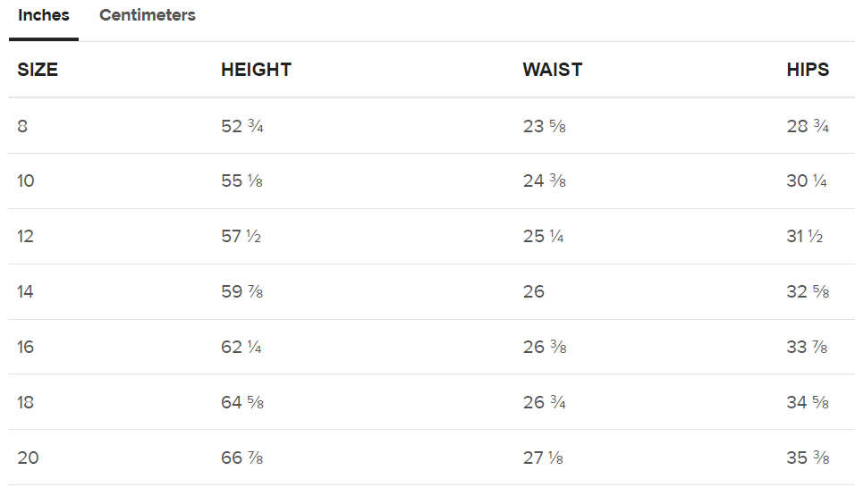Image resolution: width=855 pixels, height=504 pixels.
Task: Click height value 52 ¾ for size 8
Action: (242, 126)
